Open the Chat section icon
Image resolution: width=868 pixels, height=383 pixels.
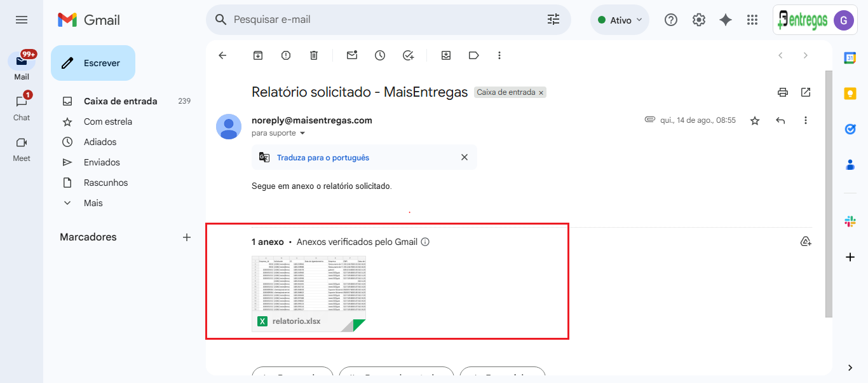(22, 102)
